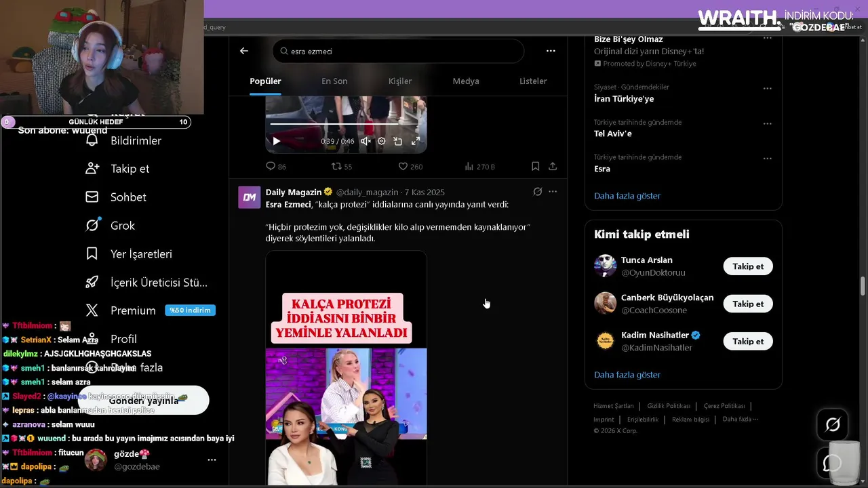
Task: Expand the video to fullscreen
Action: coord(416,141)
